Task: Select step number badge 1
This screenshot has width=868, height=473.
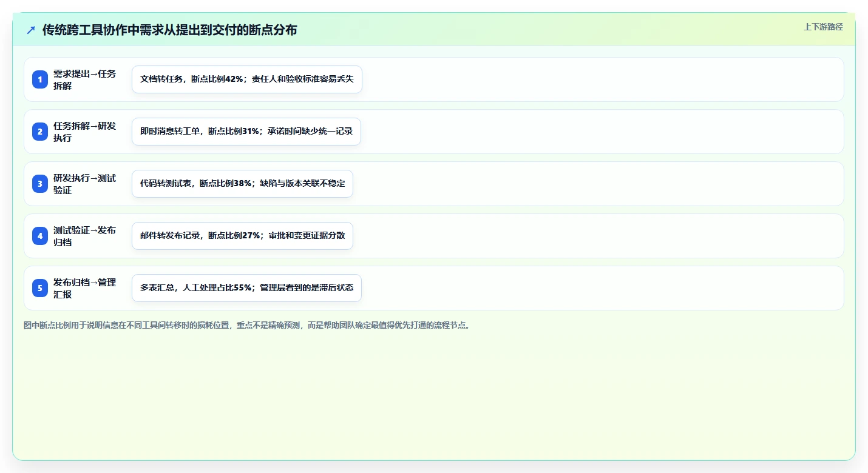Action: click(40, 79)
